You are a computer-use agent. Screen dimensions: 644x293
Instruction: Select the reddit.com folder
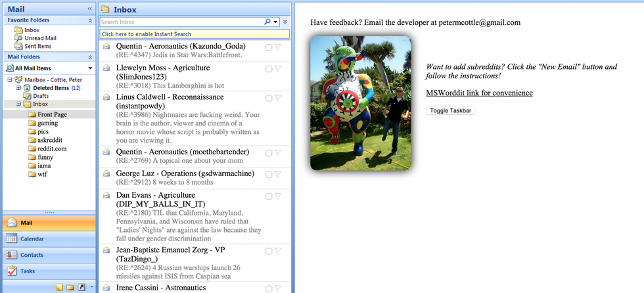click(x=52, y=148)
